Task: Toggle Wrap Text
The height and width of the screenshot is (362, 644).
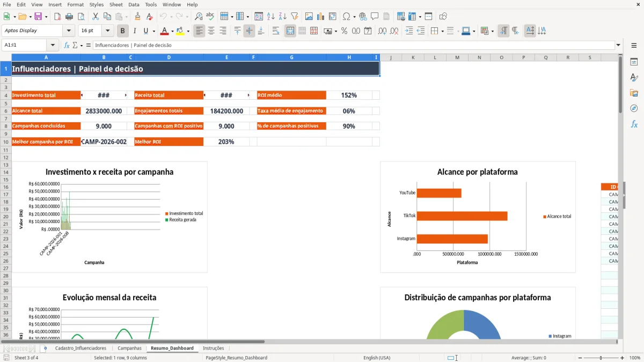Action: click(276, 31)
